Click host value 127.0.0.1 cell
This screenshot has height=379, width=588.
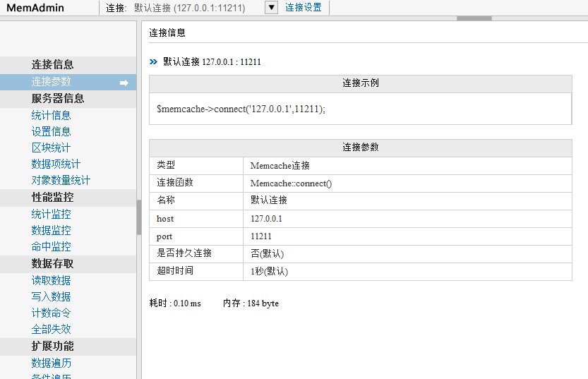[x=407, y=219]
